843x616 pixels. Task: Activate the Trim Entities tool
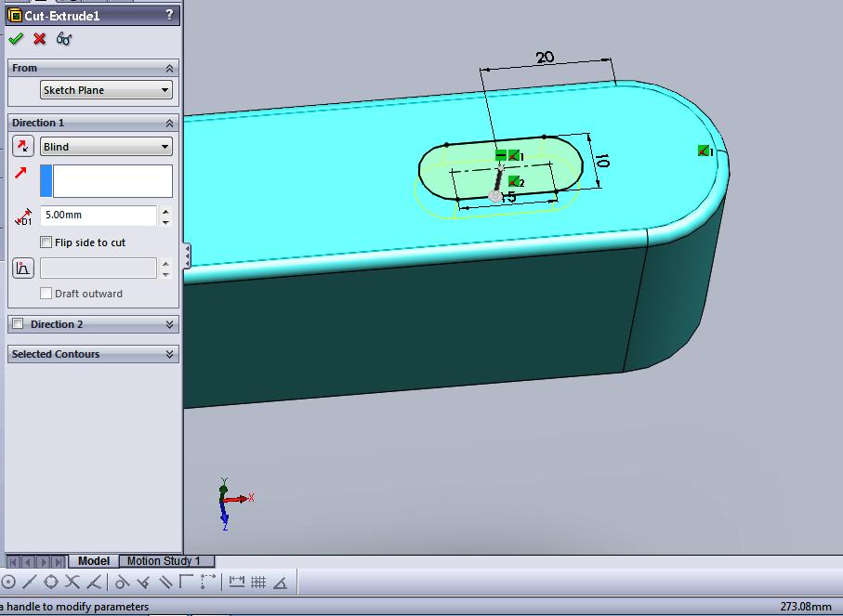[72, 581]
